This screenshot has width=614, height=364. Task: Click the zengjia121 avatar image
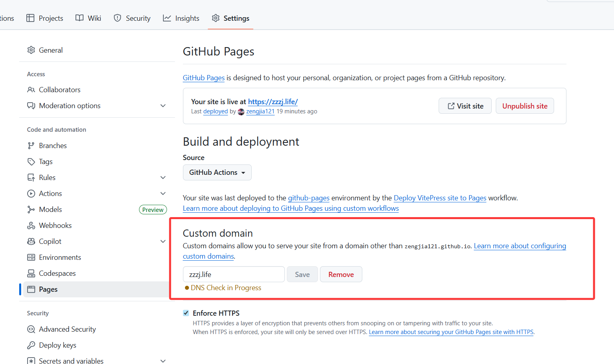click(x=241, y=112)
